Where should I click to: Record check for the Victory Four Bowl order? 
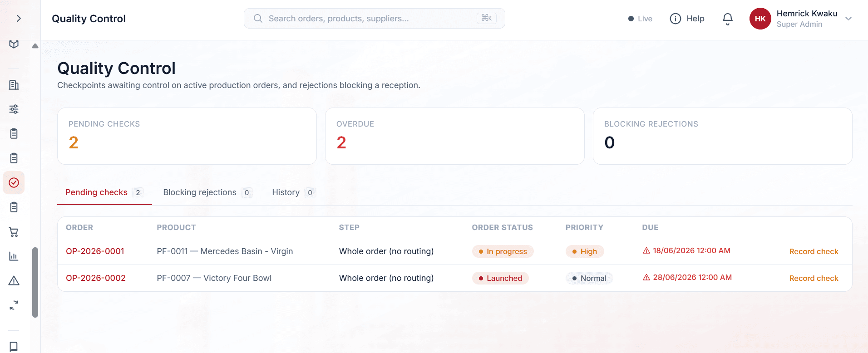coord(814,278)
